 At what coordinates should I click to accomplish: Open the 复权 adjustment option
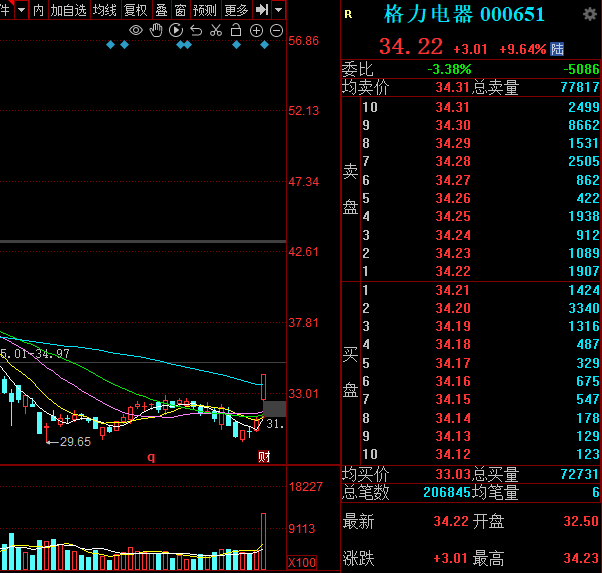136,10
